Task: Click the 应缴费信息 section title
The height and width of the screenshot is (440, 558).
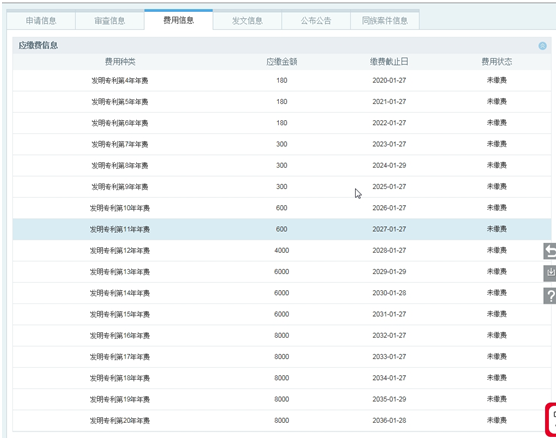Action: (x=38, y=45)
